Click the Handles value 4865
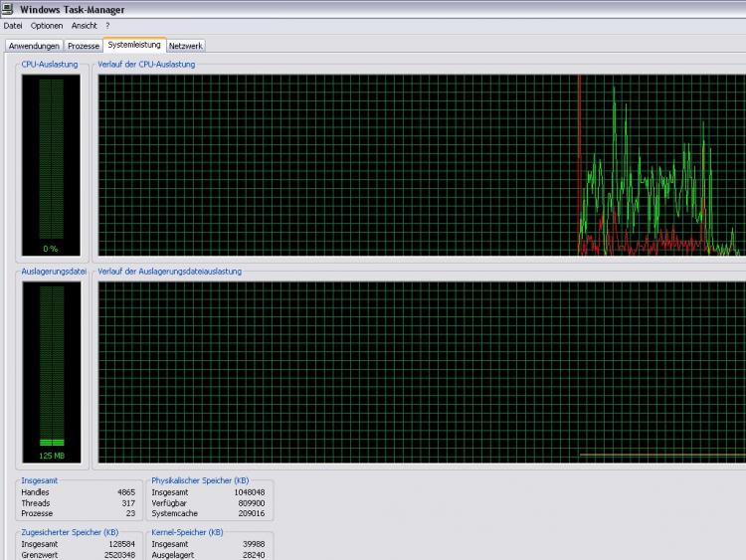Viewport: 746px width, 560px height. pos(126,492)
